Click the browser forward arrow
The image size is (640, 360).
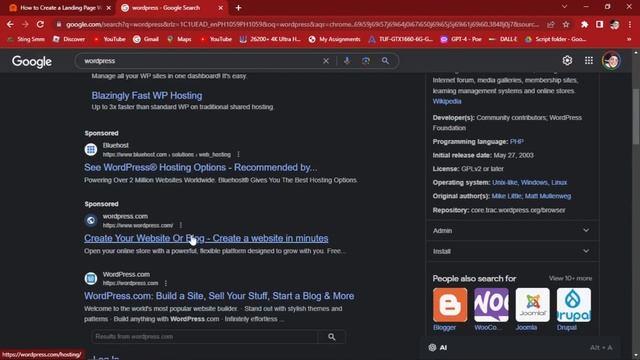tap(25, 24)
